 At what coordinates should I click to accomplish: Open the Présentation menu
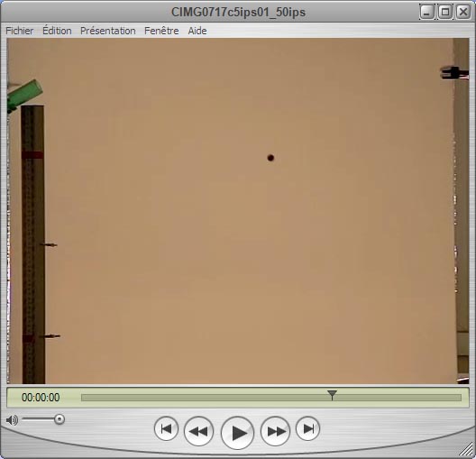pyautogui.click(x=108, y=31)
